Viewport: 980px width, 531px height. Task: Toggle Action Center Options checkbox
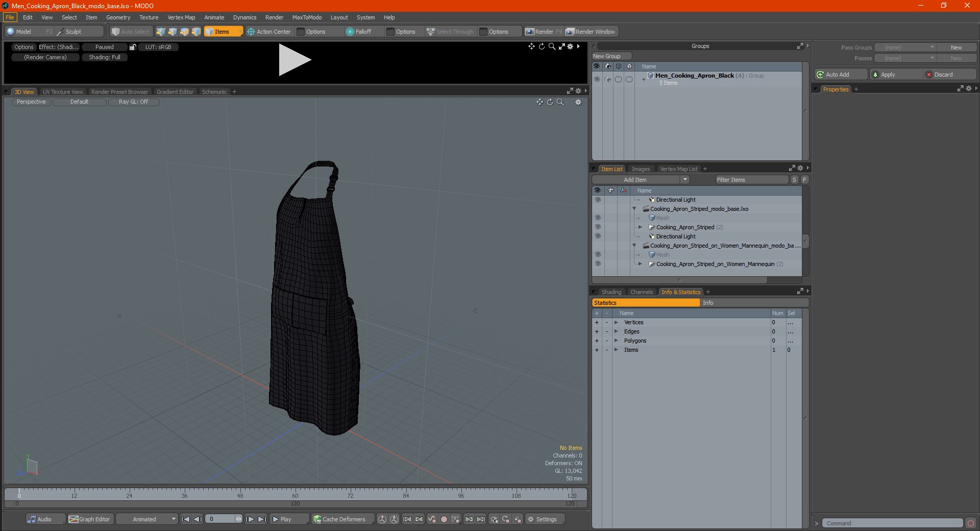click(301, 32)
